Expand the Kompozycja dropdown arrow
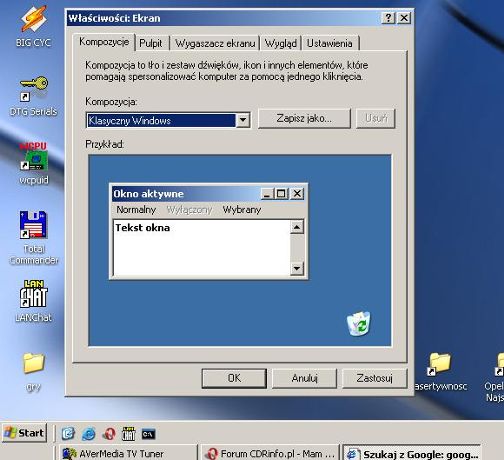Screen dimensions: 504x460 (243, 120)
